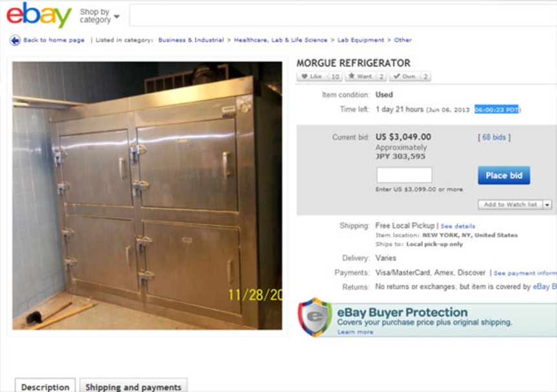Open the Lab Equipment breadcrumb link

[361, 40]
